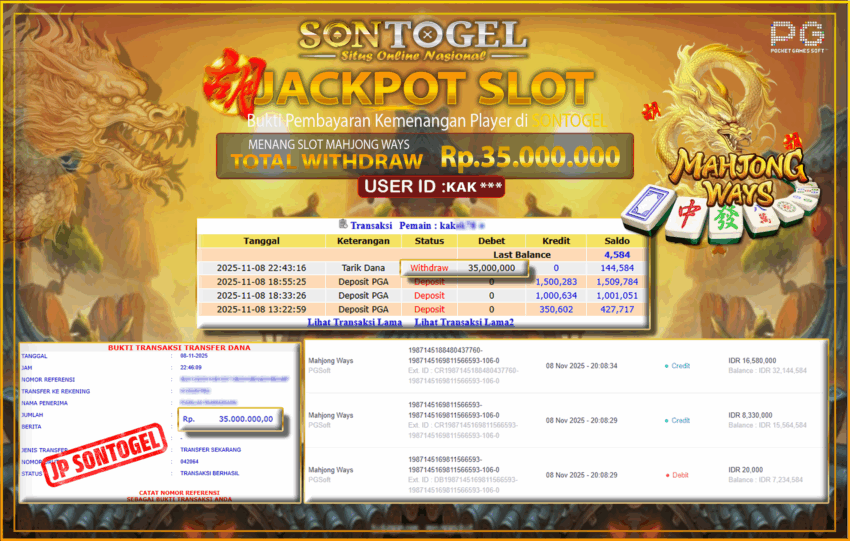850x541 pixels.
Task: Click the Rp. 35.000.000,00 amount field
Action: tap(230, 419)
